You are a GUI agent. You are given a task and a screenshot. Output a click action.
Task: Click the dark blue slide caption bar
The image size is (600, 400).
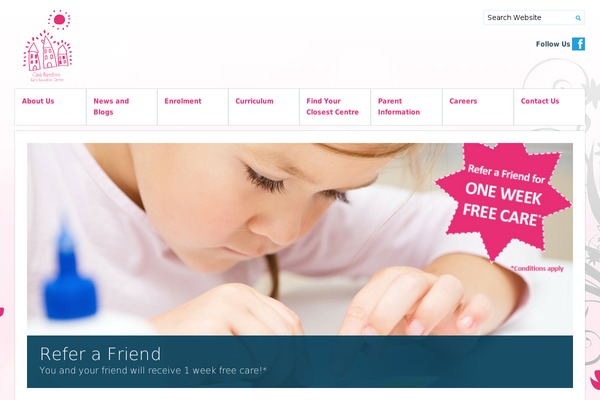click(x=300, y=362)
